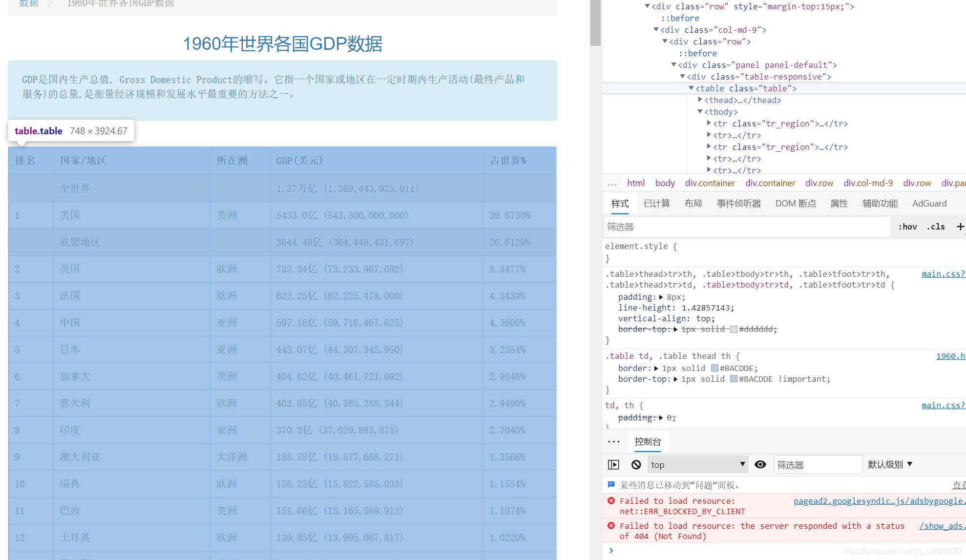Expand border-top #BACDDE !important shorthand

[x=676, y=379]
